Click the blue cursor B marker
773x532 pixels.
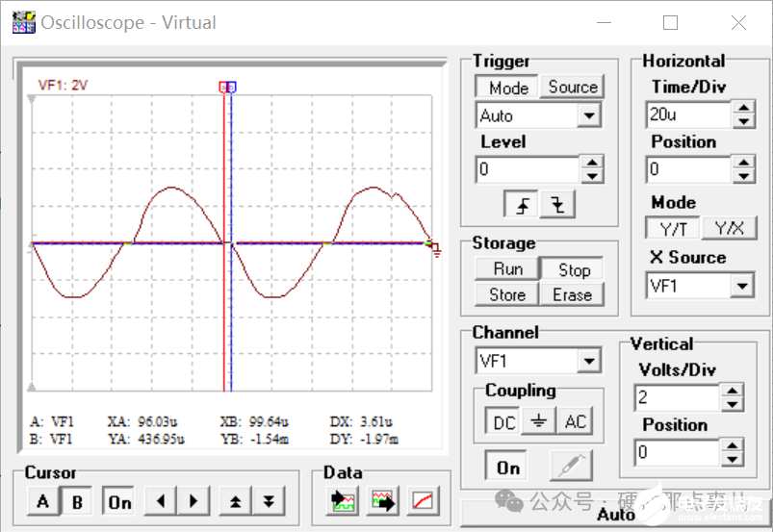point(232,88)
